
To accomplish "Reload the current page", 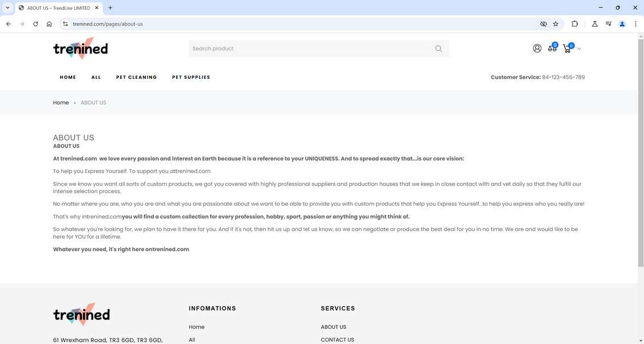I will click(x=35, y=24).
